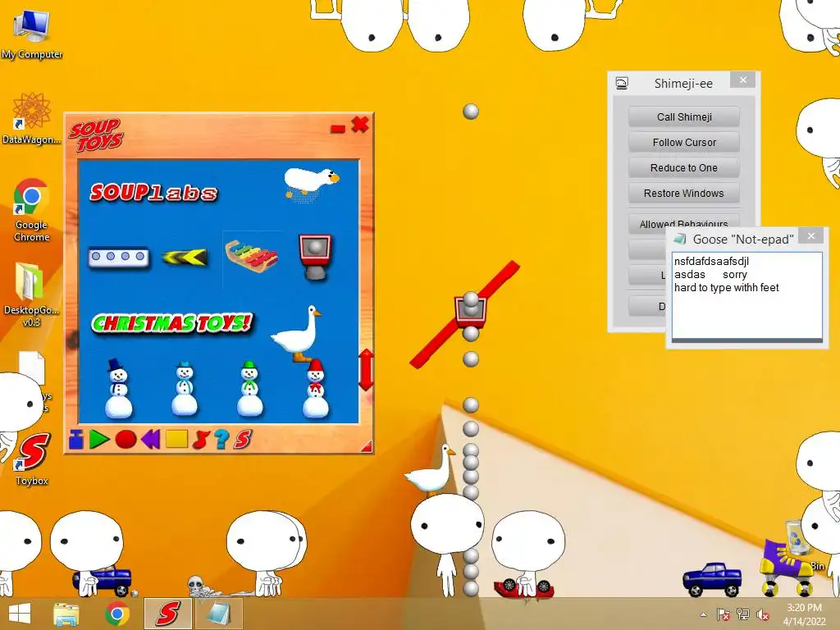This screenshot has width=840, height=630.
Task: Click the Shimeji-ee title bar icon
Action: [622, 83]
